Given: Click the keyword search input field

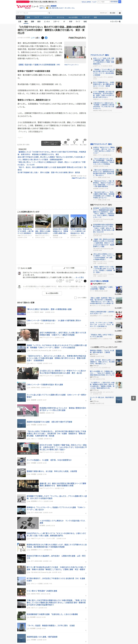Looking at the screenshot, I should click(32, 13).
